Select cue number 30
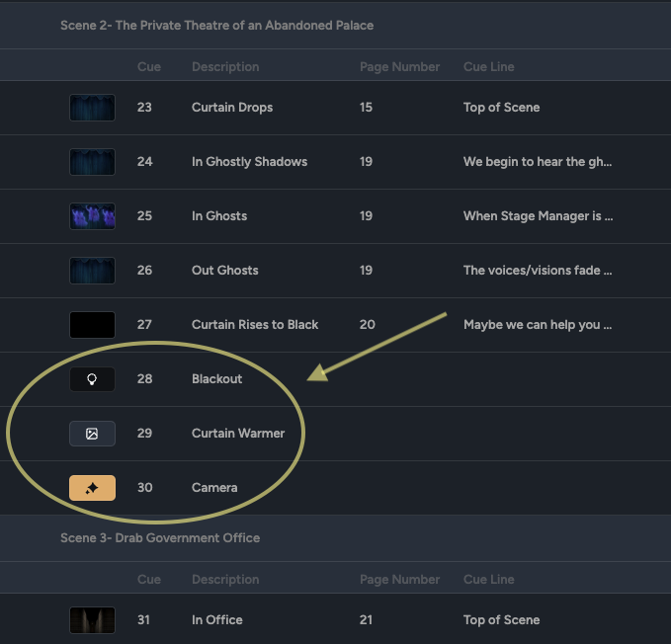This screenshot has height=644, width=671. (x=144, y=488)
